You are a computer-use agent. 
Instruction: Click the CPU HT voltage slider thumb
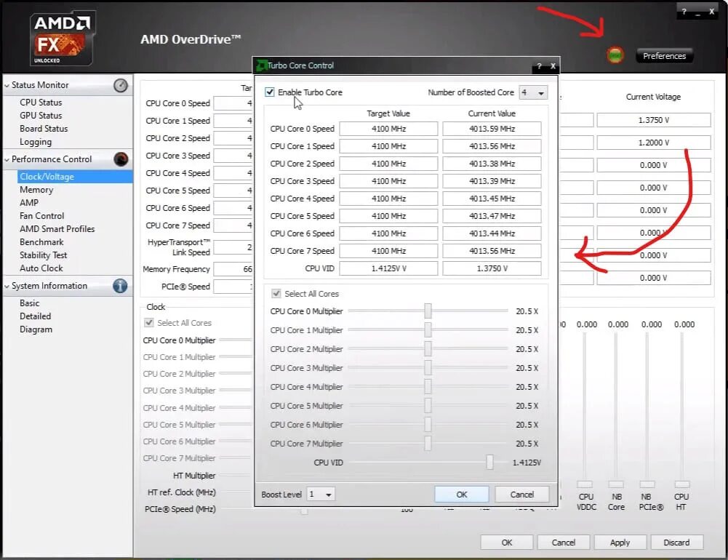pos(682,484)
